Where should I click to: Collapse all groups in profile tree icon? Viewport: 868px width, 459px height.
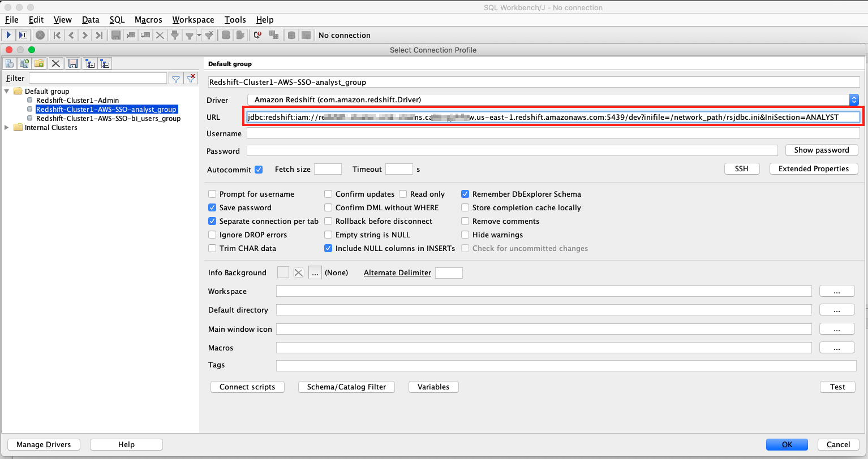(x=105, y=63)
